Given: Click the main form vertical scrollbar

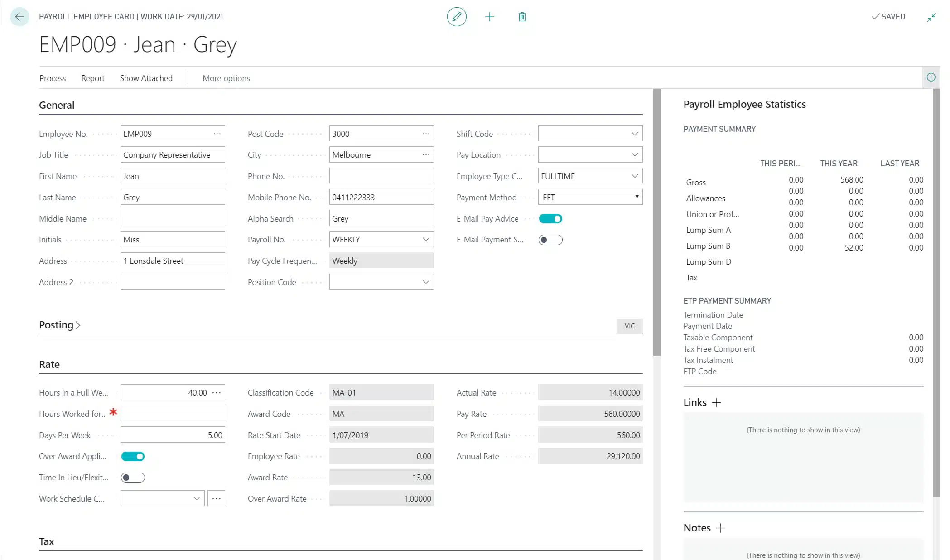Looking at the screenshot, I should [657, 222].
